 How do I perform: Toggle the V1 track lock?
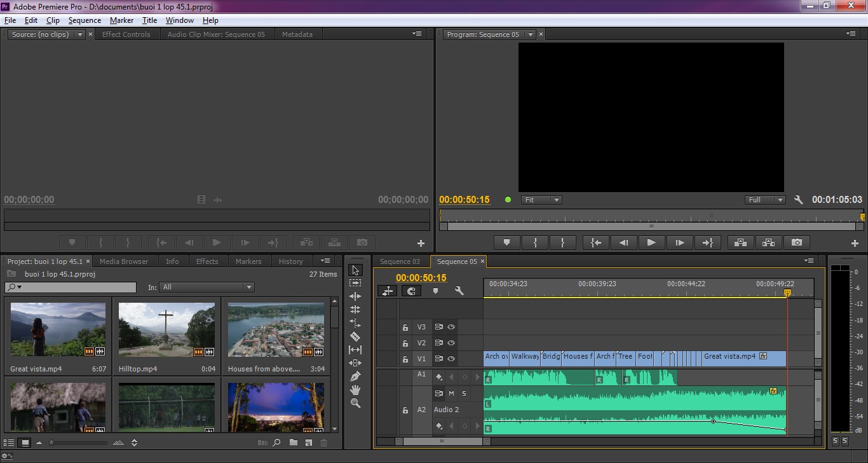tap(405, 359)
